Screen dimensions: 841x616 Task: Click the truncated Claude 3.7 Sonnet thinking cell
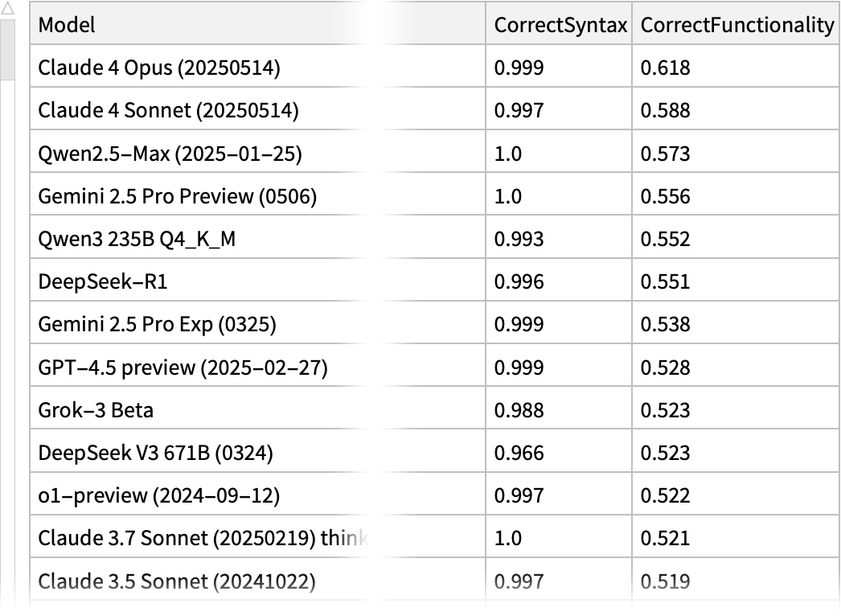click(204, 538)
